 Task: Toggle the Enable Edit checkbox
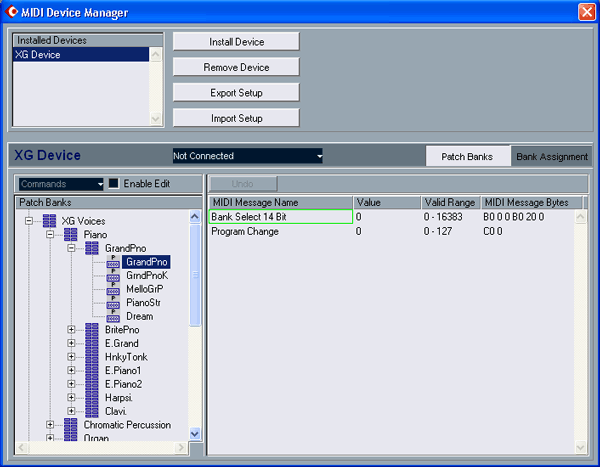pos(114,183)
